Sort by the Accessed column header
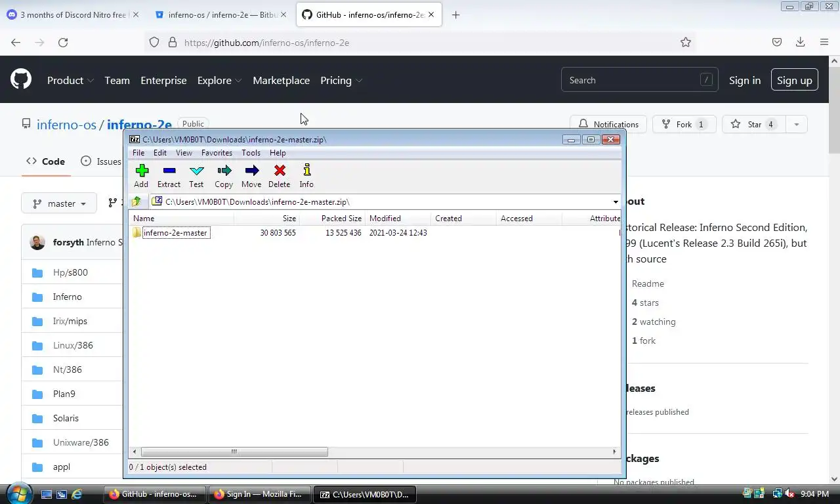The image size is (840, 504). click(529, 219)
